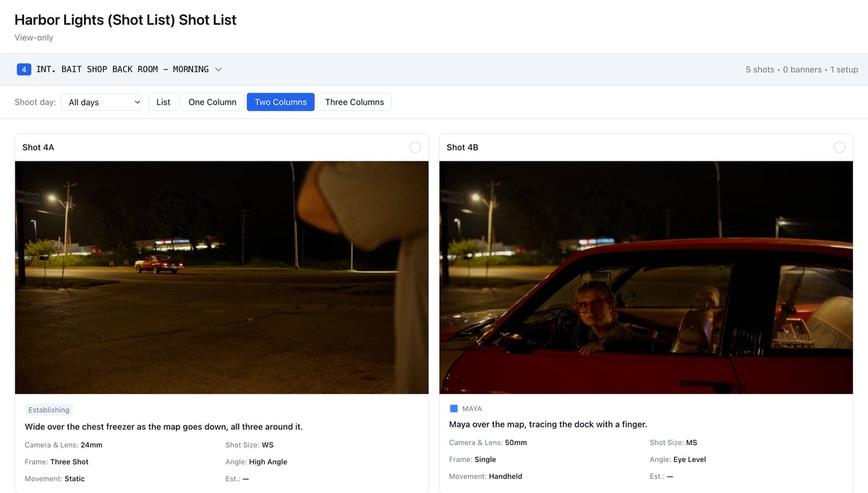Click the Eye Level angle value
868x493 pixels.
690,459
